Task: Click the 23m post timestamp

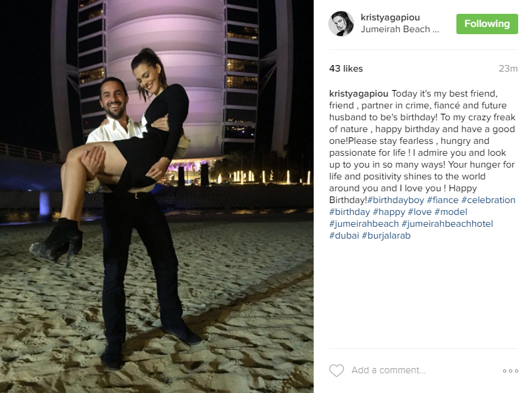Action: coord(508,68)
